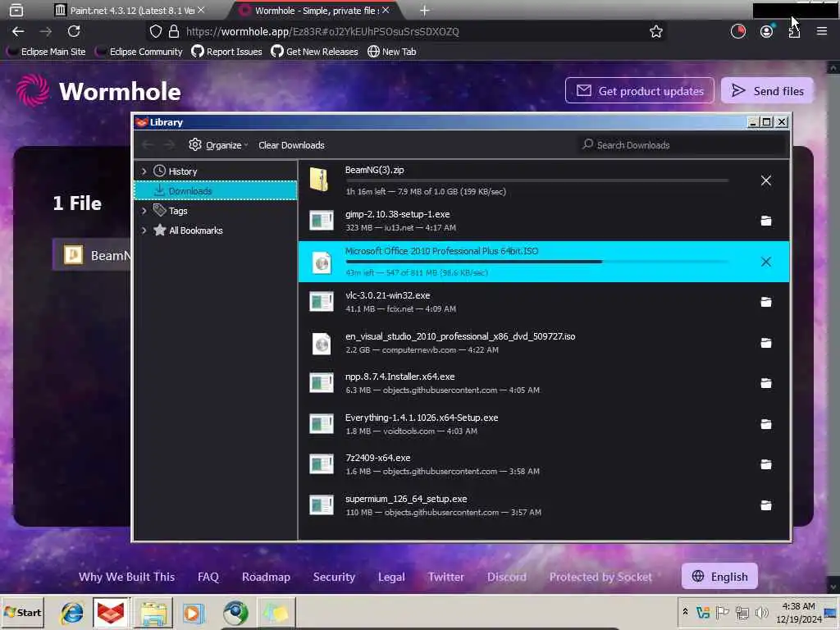The height and width of the screenshot is (630, 840).
Task: Open the Eclipse Community bookmark
Action: pyautogui.click(x=139, y=52)
